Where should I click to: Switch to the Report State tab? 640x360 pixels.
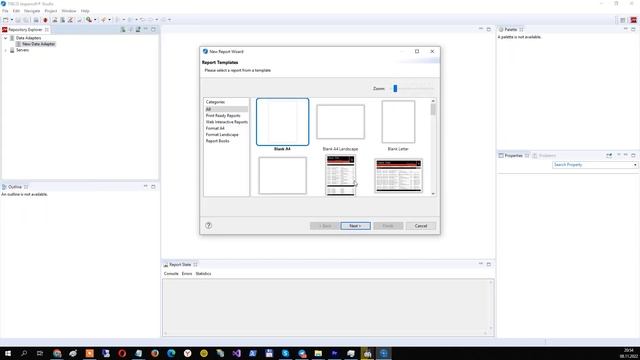(180, 264)
